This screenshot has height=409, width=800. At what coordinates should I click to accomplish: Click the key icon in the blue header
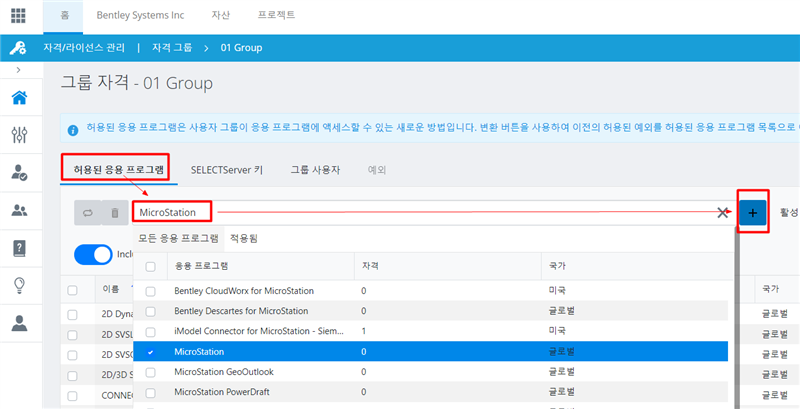18,48
